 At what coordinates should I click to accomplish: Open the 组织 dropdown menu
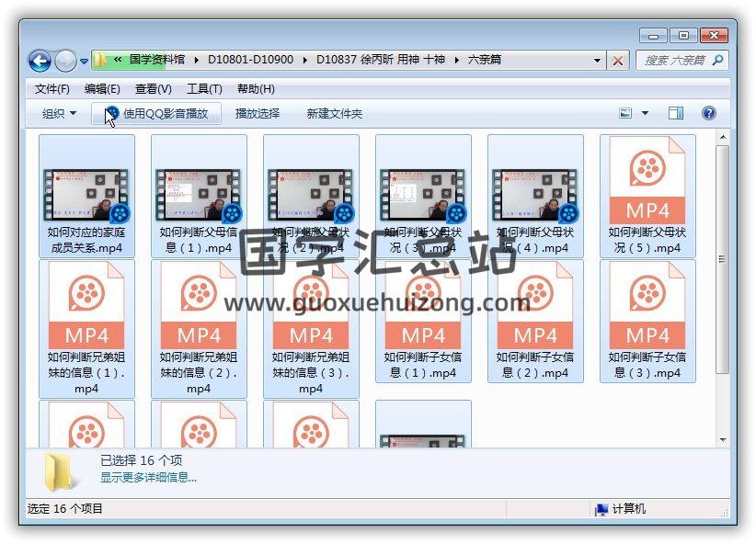(59, 113)
